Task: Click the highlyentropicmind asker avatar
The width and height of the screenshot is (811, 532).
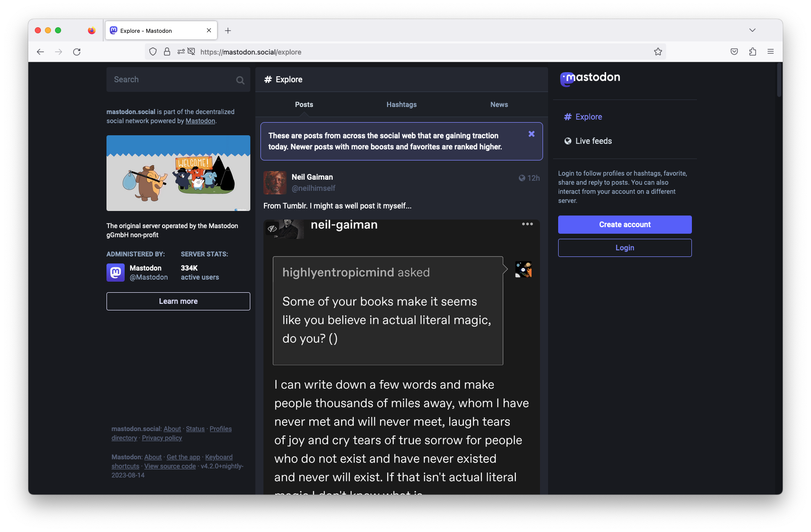Action: pyautogui.click(x=523, y=270)
